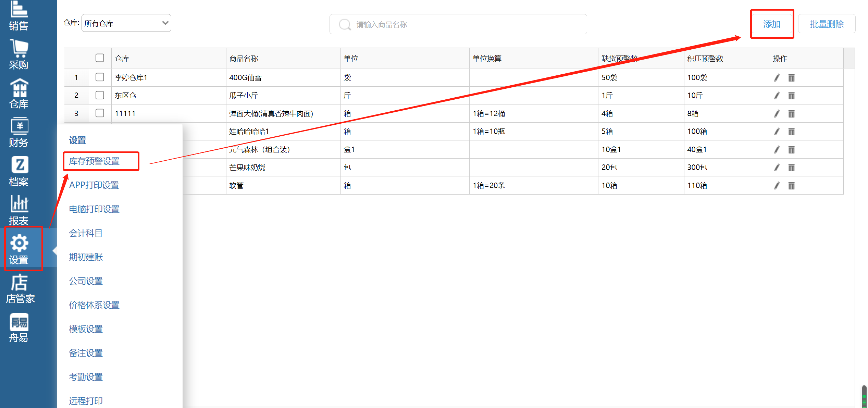Select 电脑打印设置 menu item
868x408 pixels.
coord(94,209)
